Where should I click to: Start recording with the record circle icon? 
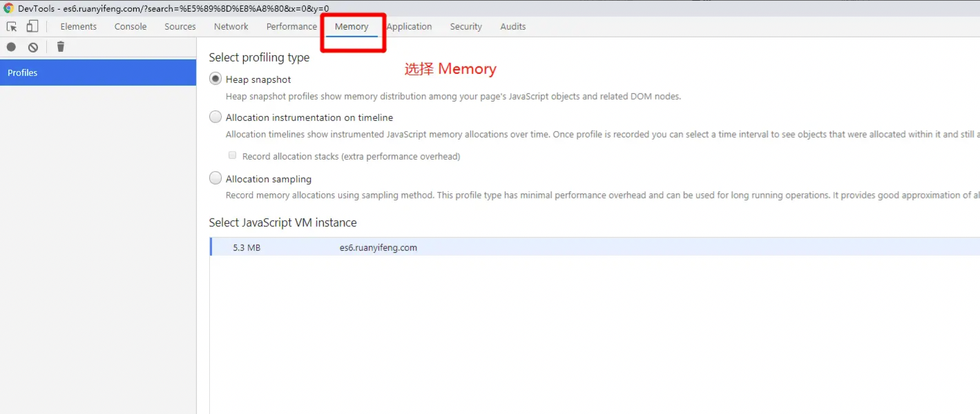[12, 47]
